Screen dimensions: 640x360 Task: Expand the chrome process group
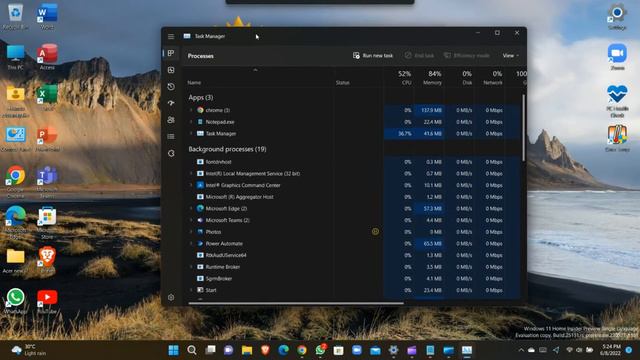click(x=191, y=110)
